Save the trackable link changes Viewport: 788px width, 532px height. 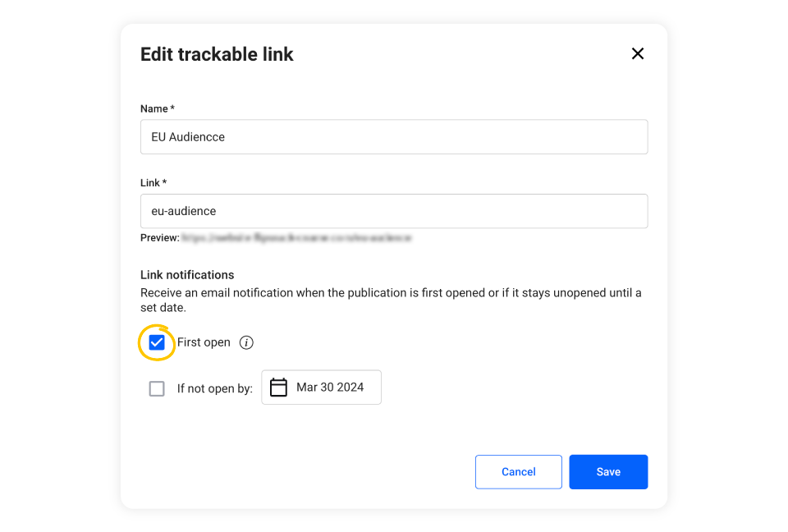608,471
